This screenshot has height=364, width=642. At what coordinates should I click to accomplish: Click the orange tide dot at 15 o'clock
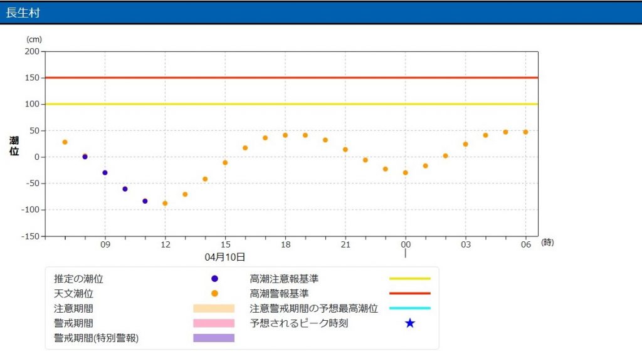point(225,163)
